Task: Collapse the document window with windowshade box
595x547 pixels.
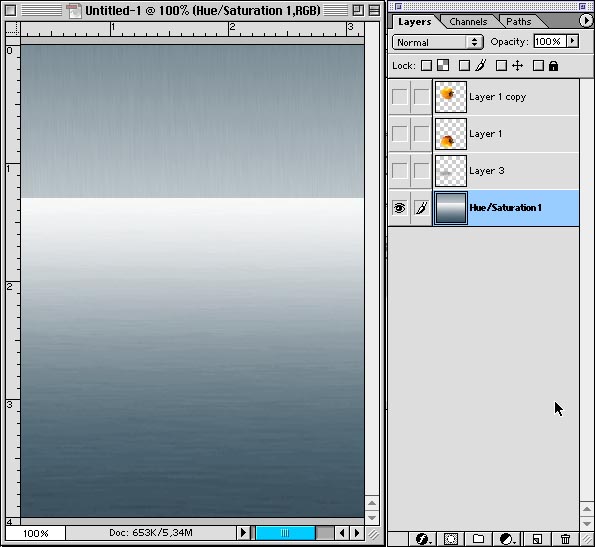Action: coord(375,10)
